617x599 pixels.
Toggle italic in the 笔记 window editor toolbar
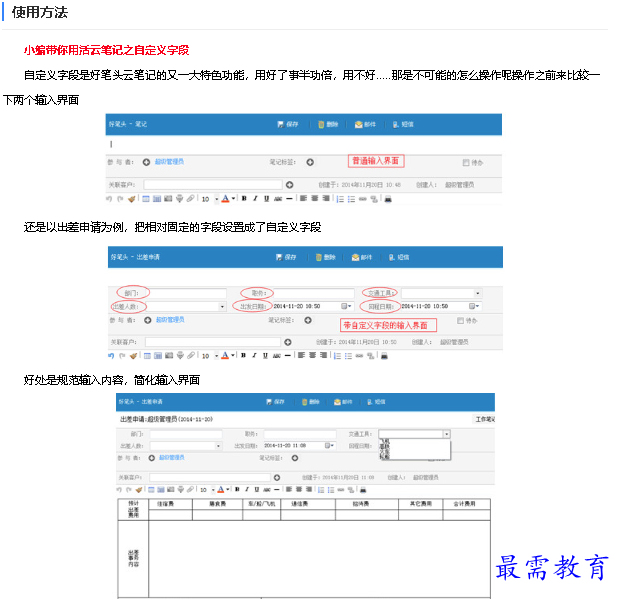pos(255,199)
